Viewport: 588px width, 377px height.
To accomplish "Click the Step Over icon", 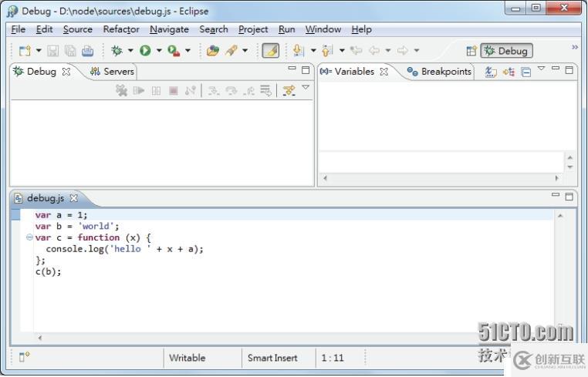I will (x=231, y=90).
